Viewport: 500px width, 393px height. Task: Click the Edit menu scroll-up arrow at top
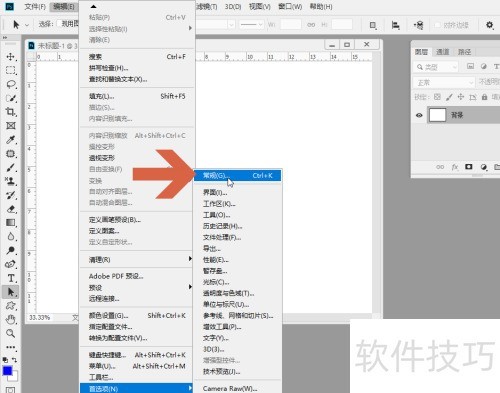click(x=93, y=6)
